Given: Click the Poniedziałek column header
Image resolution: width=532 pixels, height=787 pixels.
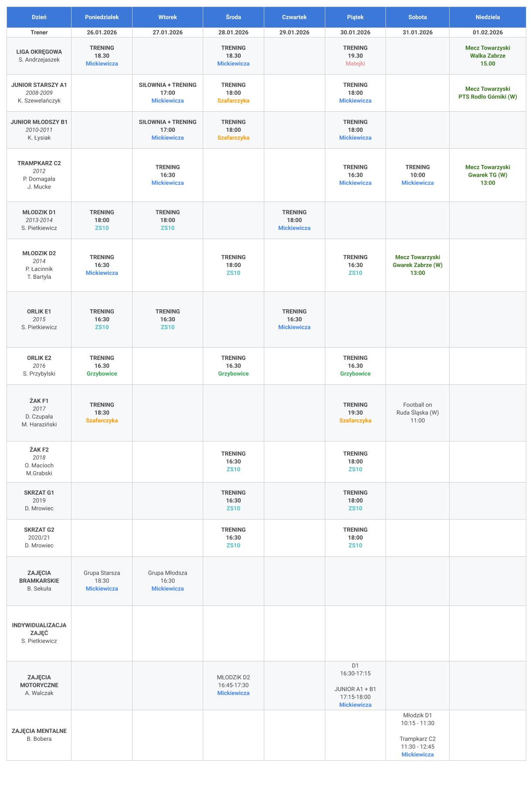Looking at the screenshot, I should coord(102,17).
